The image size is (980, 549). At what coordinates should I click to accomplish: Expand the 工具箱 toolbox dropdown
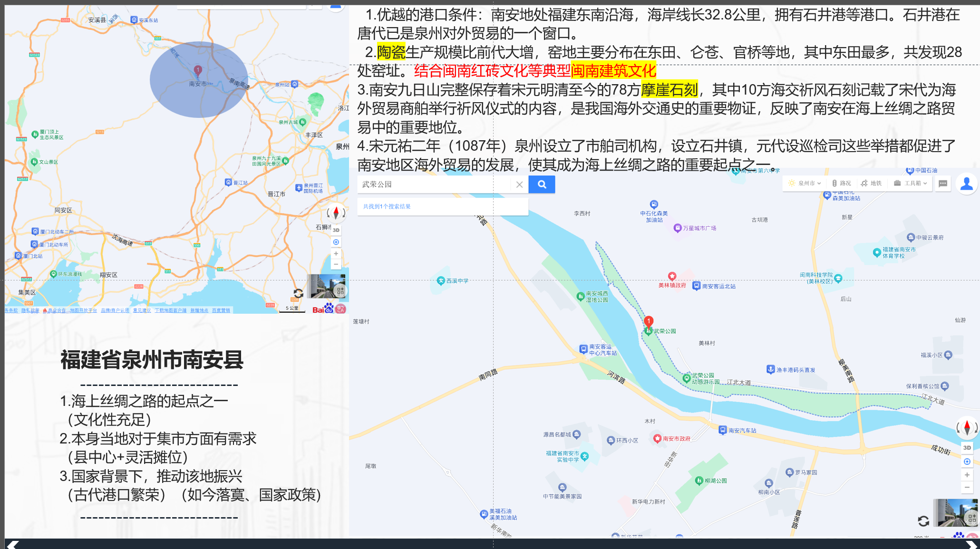pyautogui.click(x=910, y=183)
